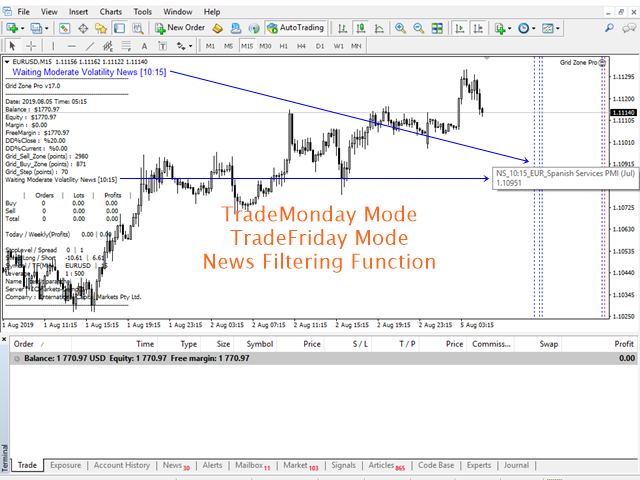This screenshot has width=640, height=480.
Task: Click the Profiles icon
Action: (36, 28)
